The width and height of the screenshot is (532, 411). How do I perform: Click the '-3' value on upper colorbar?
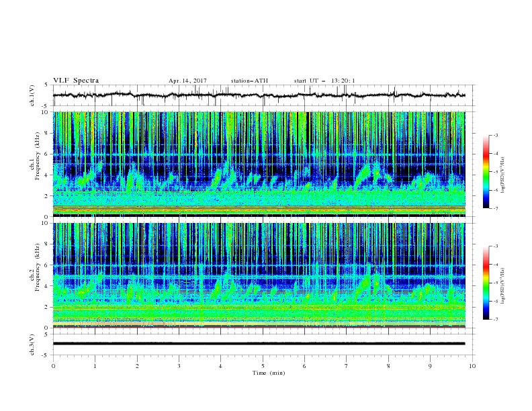pyautogui.click(x=495, y=135)
